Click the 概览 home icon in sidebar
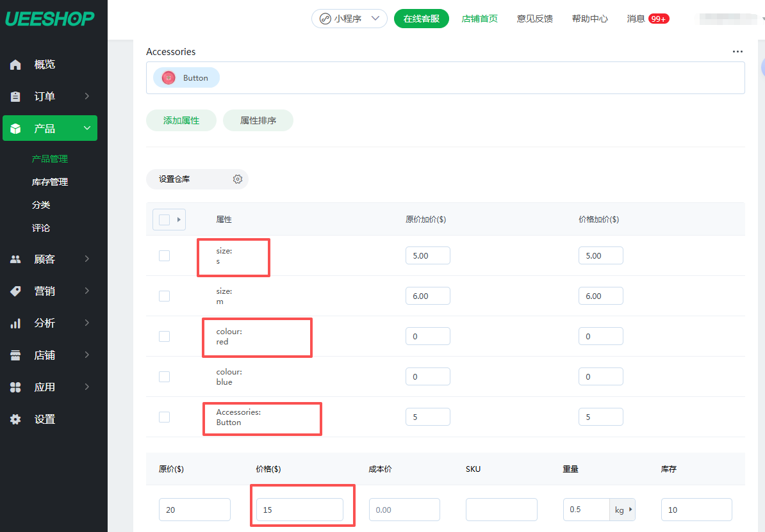Image resolution: width=765 pixels, height=532 pixels. 16,65
